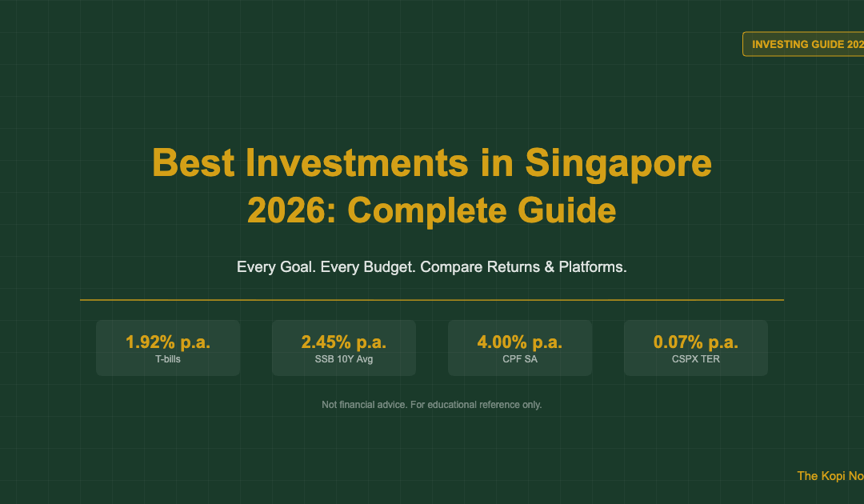This screenshot has height=504, width=864.
Task: Select the 4.00% p.a. CPF SA card
Action: click(520, 348)
